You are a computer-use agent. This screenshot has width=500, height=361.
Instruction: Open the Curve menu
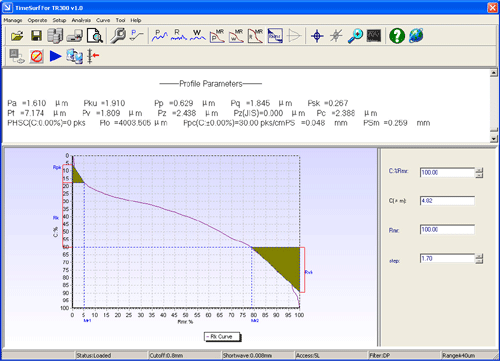coord(103,20)
